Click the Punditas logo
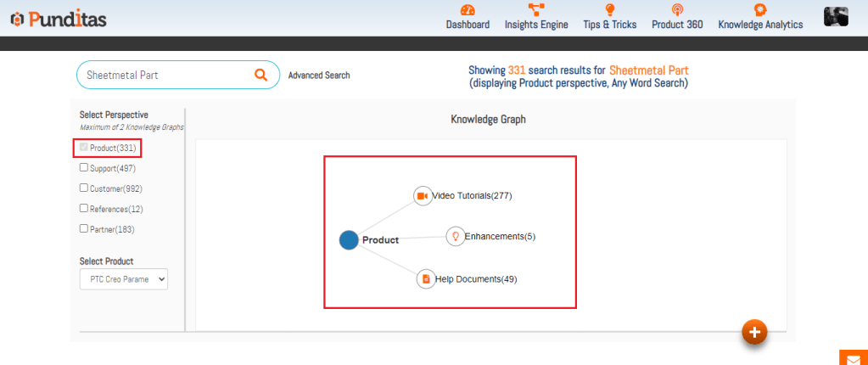 [59, 19]
